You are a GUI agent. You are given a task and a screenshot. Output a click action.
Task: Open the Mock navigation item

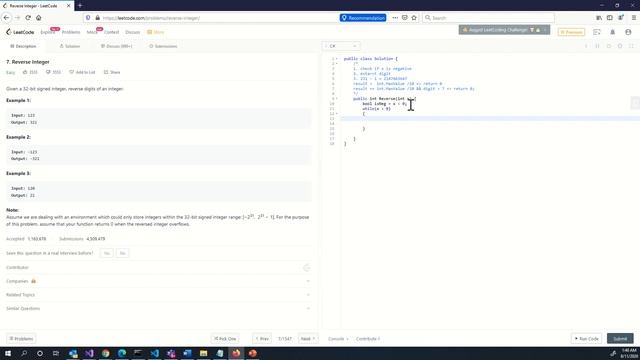click(92, 32)
